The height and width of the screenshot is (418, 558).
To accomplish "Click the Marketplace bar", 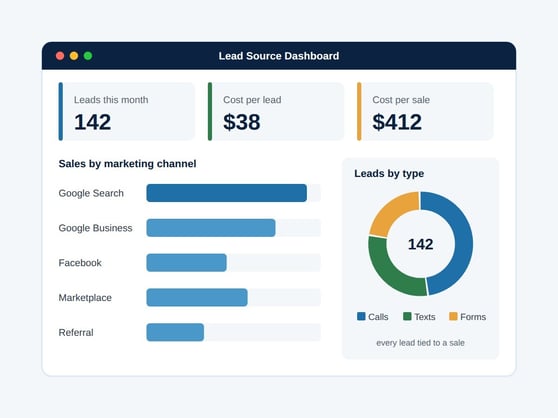I will 197,297.
